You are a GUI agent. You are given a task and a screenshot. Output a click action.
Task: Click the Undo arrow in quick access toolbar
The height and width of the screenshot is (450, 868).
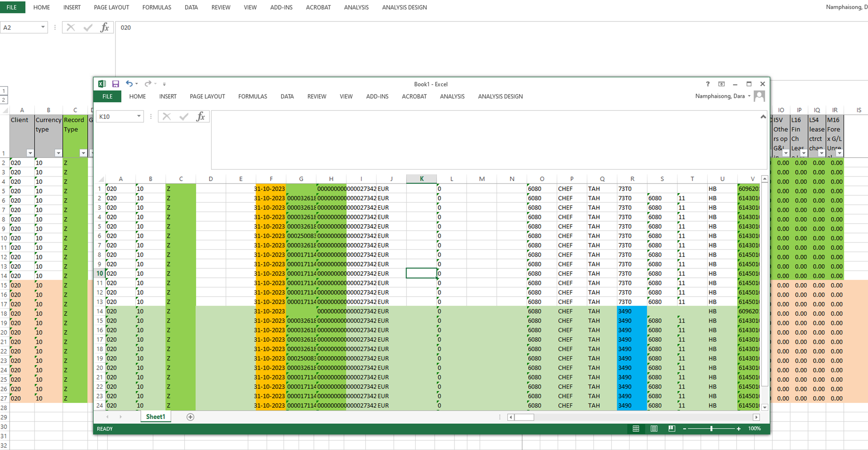129,84
